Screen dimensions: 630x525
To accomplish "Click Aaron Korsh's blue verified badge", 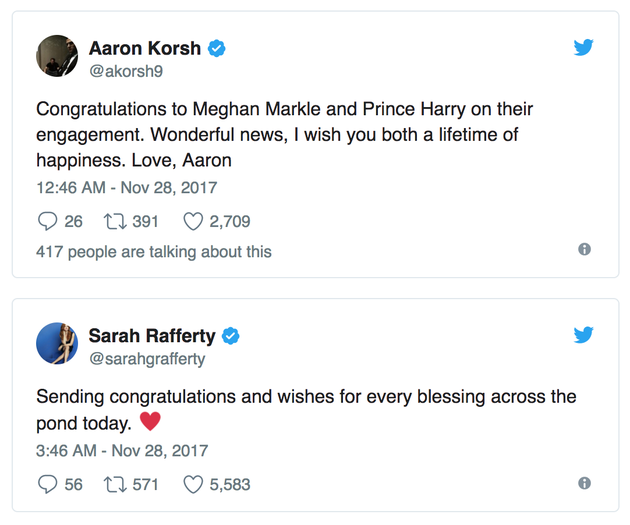I will tap(216, 48).
